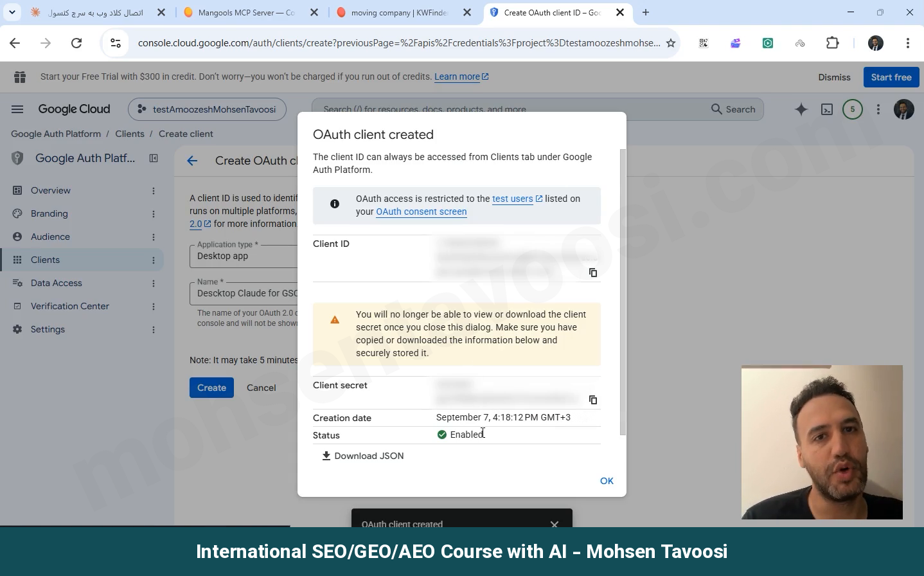Open the Google Cloud navigation menu
Viewport: 924px width, 576px height.
[17, 109]
